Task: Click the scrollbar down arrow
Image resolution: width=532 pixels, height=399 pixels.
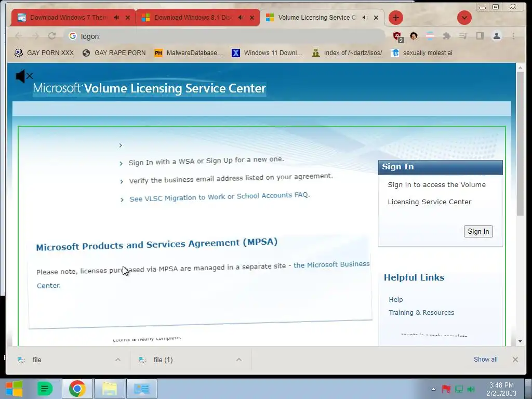Action: click(x=520, y=341)
